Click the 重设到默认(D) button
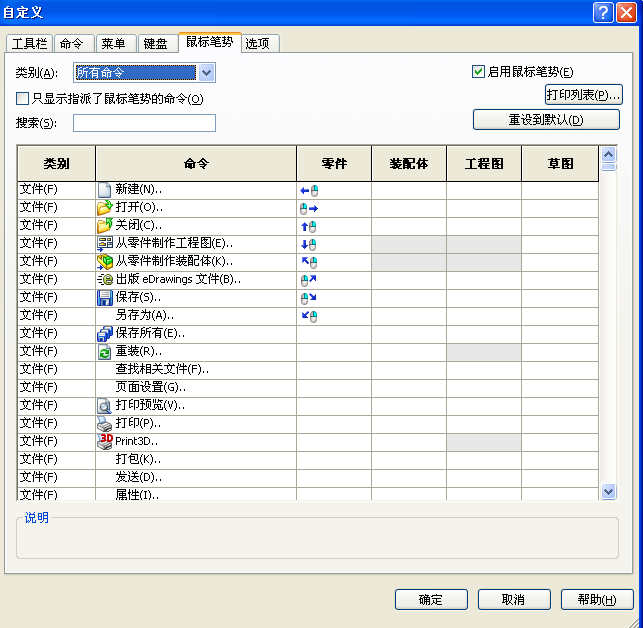The height and width of the screenshot is (628, 643). tap(546, 120)
